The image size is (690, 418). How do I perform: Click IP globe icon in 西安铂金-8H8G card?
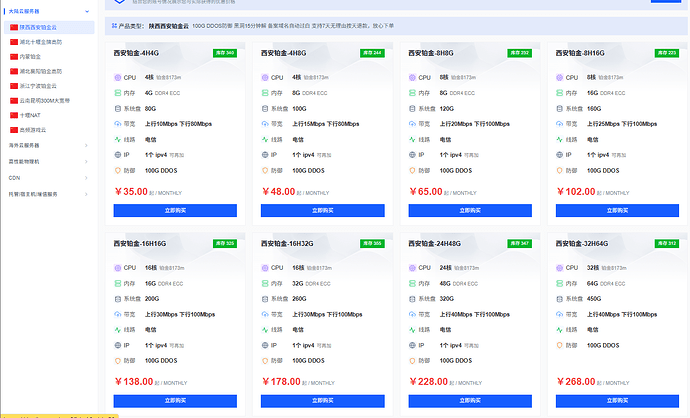(412, 155)
